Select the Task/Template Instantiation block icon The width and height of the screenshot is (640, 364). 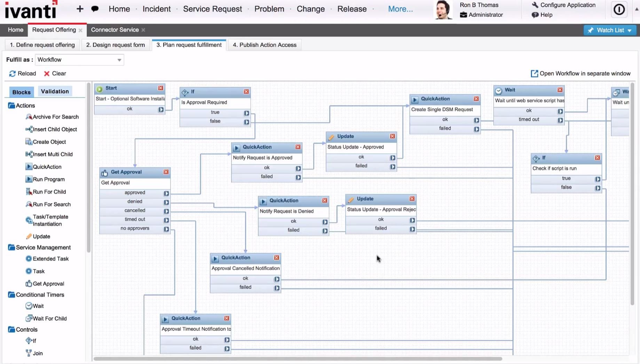(x=29, y=220)
